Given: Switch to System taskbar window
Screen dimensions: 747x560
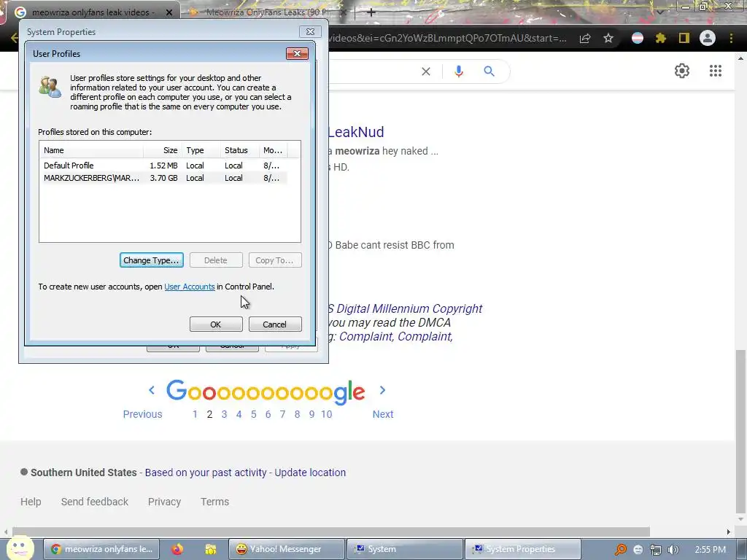Looking at the screenshot, I should tap(405, 549).
